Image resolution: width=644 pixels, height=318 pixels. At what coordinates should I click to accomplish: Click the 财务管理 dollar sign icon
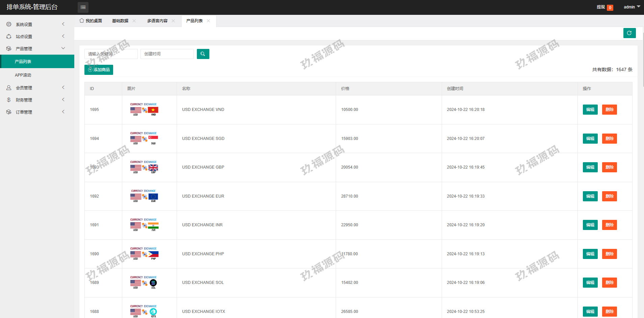tap(9, 100)
